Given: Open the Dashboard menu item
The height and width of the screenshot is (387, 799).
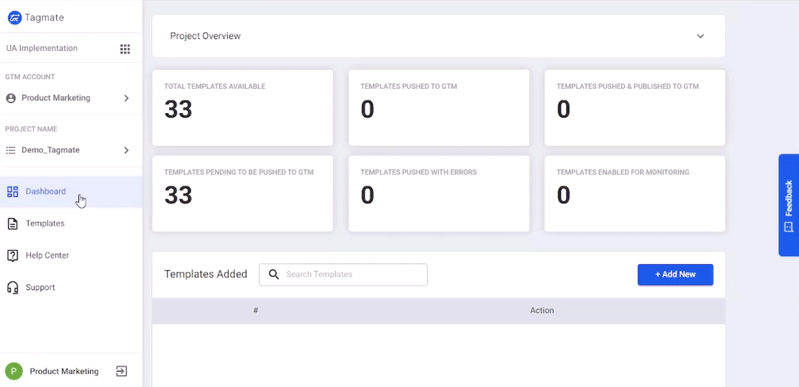Looking at the screenshot, I should (x=71, y=192).
